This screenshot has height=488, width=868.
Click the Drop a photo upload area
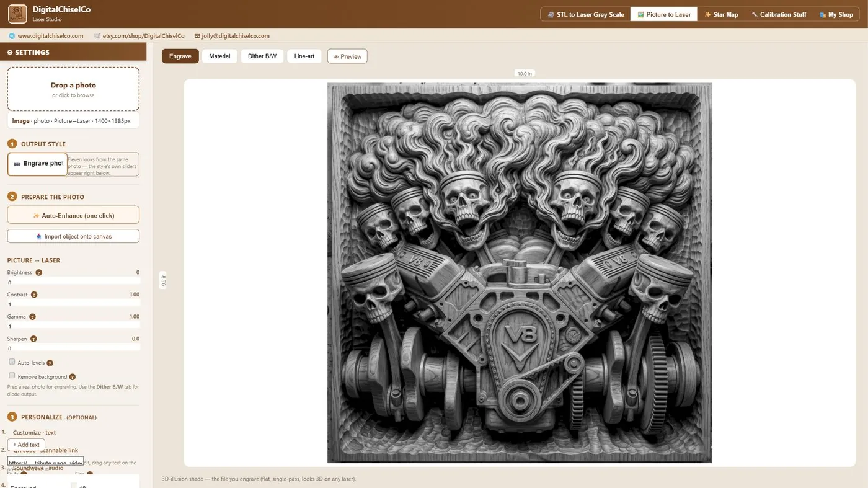[x=73, y=89]
